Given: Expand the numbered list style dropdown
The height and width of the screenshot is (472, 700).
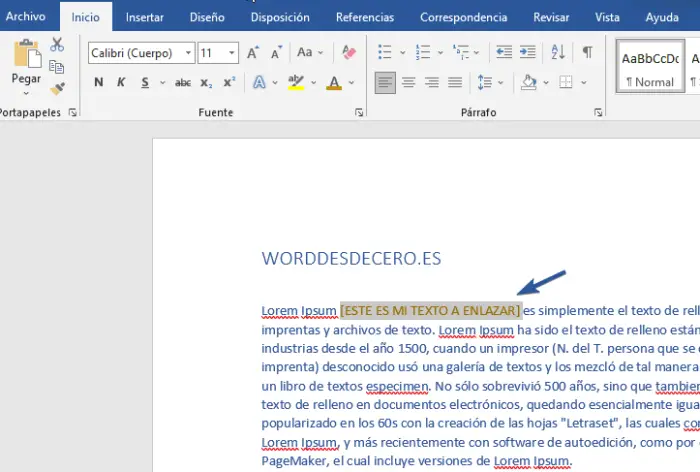Looking at the screenshot, I should click(441, 53).
